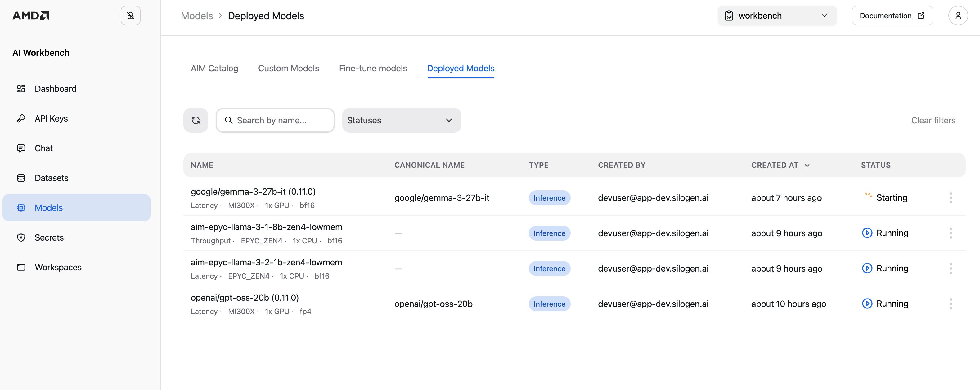Click the AI Workbench sidebar title
980x390 pixels.
(41, 52)
